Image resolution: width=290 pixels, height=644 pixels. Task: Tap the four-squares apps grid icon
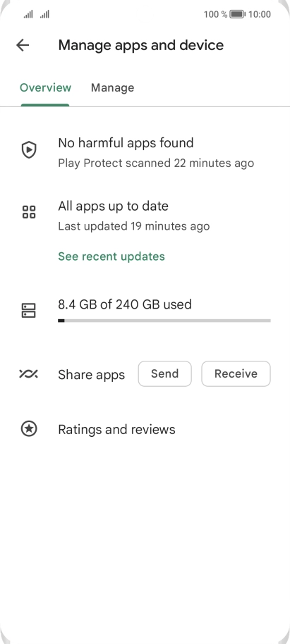pos(29,212)
